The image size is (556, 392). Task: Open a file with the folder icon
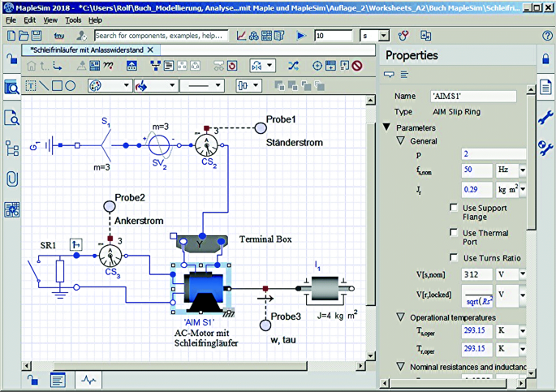coord(24,36)
